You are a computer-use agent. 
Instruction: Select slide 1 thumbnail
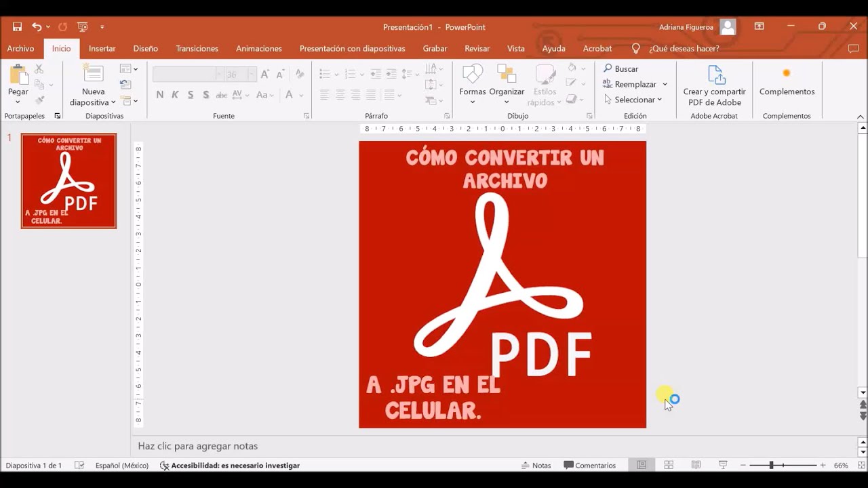pos(68,181)
